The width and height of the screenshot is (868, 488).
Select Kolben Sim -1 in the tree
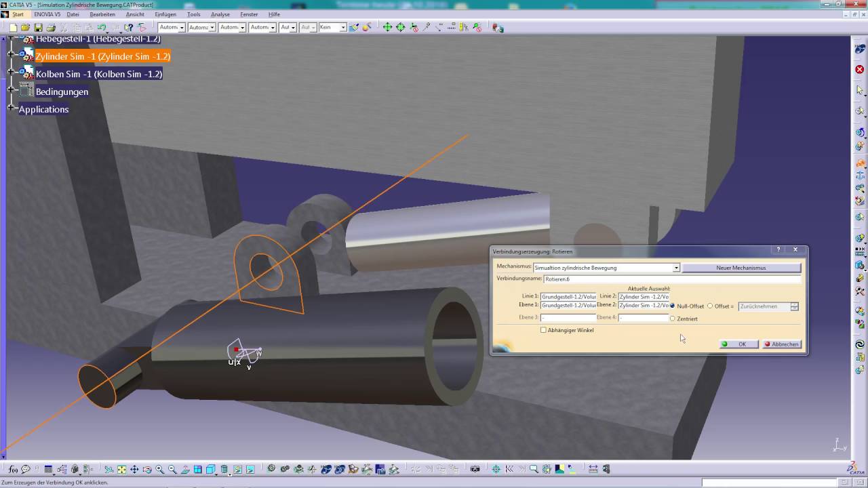coord(99,74)
